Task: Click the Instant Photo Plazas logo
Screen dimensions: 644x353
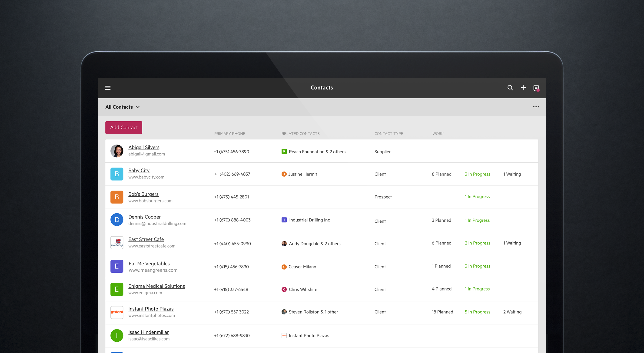Action: [x=116, y=312]
